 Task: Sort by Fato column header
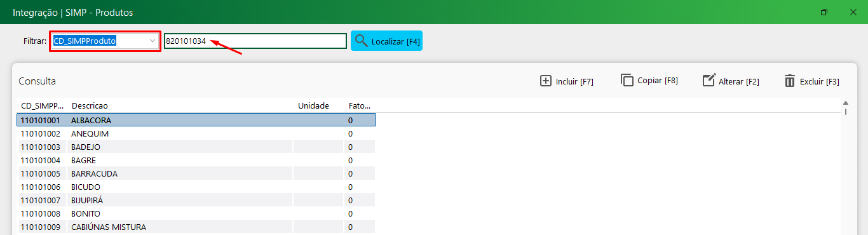pyautogui.click(x=359, y=105)
